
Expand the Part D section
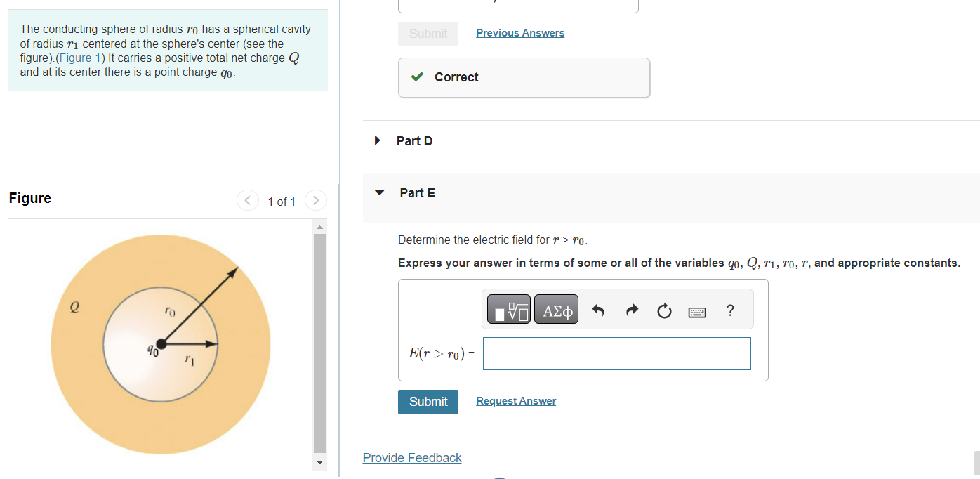point(377,140)
